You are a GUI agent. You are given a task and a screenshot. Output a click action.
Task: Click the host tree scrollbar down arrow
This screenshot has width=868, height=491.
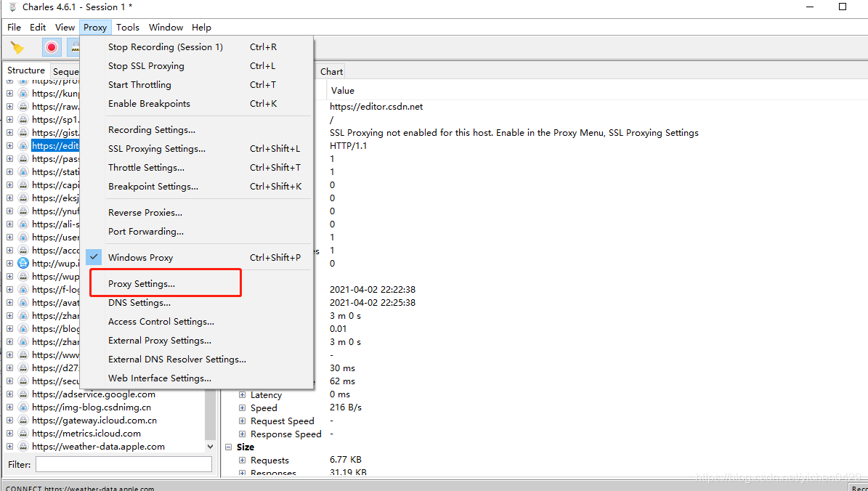pyautogui.click(x=210, y=446)
